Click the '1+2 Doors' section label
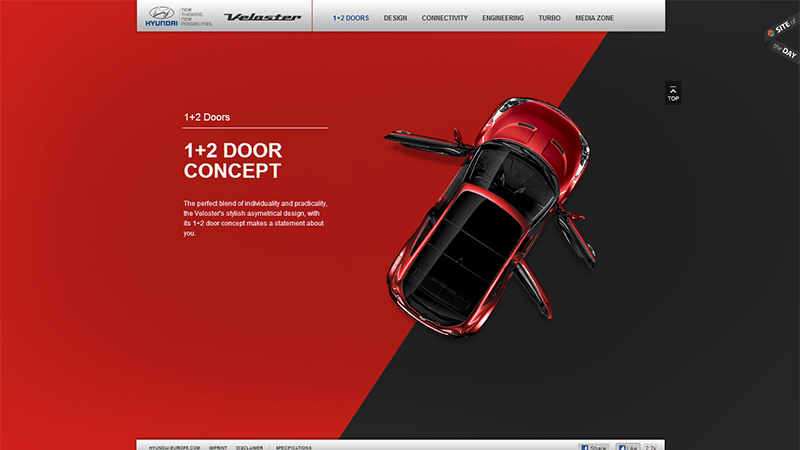Viewport: 800px width, 450px height. pyautogui.click(x=207, y=117)
